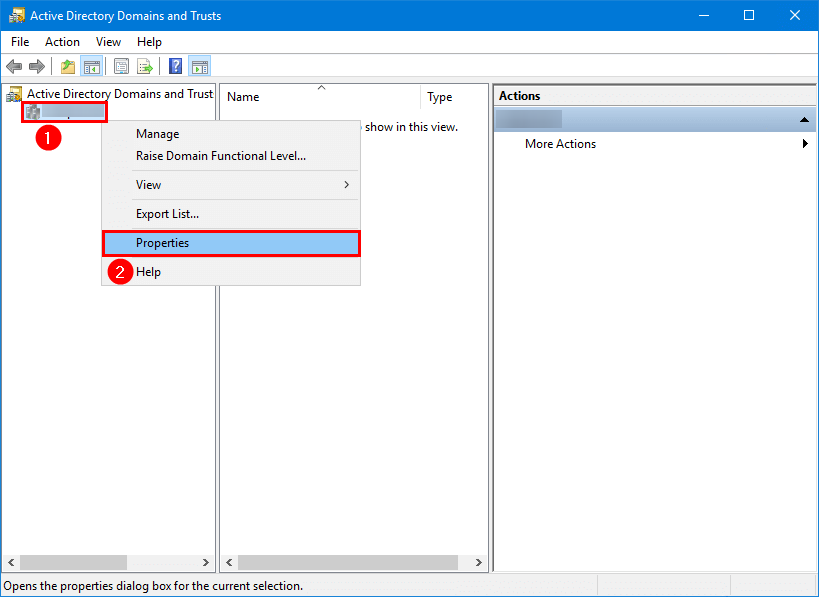
Task: Click right scroll arrow in center pane
Action: [478, 563]
